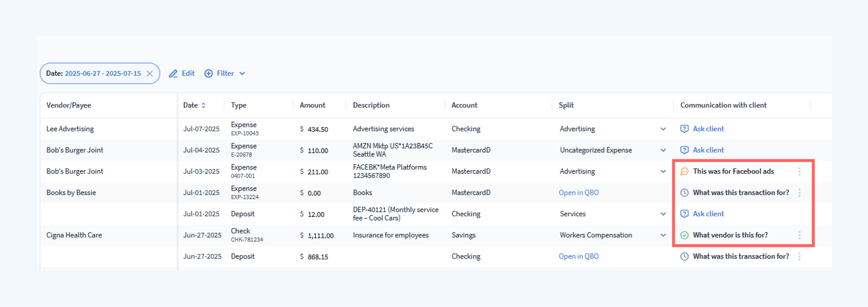Click the Edit pencil icon
The image size is (868, 307).
click(173, 73)
